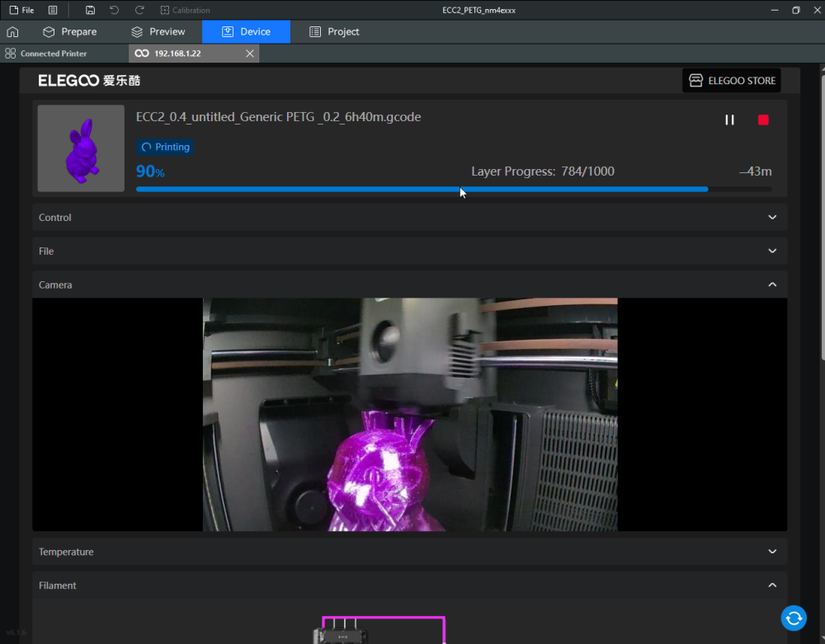This screenshot has width=825, height=644.
Task: Click the link icon on the 192.168.1.22 tab
Action: (142, 53)
